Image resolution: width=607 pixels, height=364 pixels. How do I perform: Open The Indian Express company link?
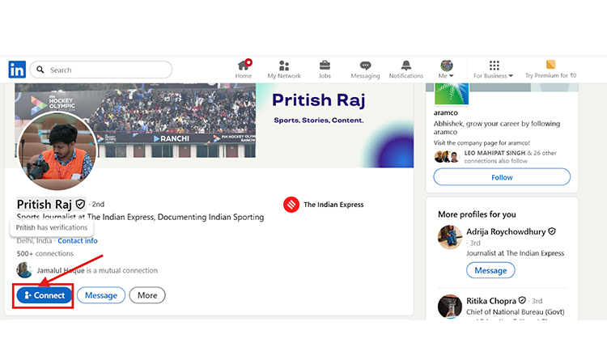pyautogui.click(x=333, y=205)
